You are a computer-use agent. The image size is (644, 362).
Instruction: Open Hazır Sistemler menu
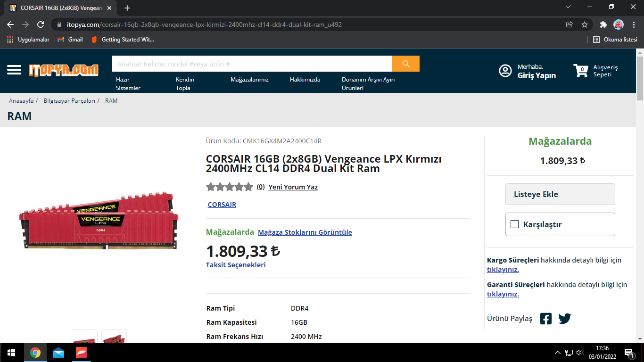[x=128, y=84]
